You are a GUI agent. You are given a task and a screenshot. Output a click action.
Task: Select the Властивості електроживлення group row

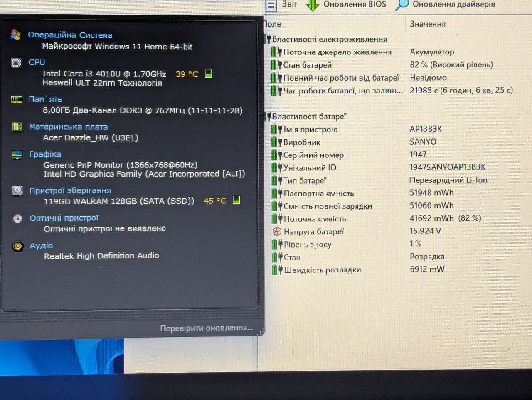tap(327, 39)
